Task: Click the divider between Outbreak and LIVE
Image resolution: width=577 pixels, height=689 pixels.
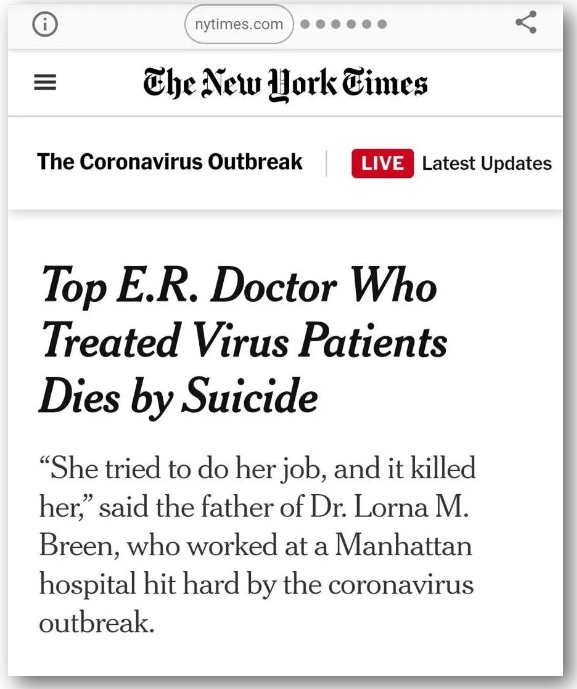Action: pyautogui.click(x=326, y=163)
